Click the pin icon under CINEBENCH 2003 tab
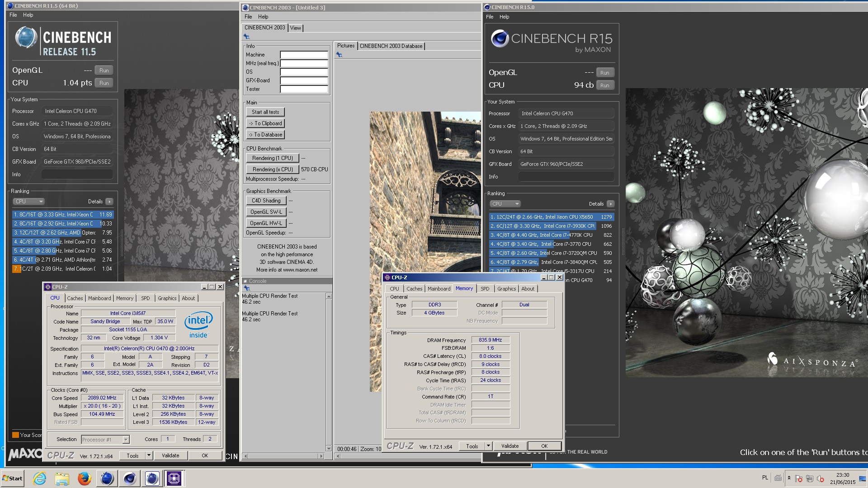The image size is (868, 488). pyautogui.click(x=246, y=37)
